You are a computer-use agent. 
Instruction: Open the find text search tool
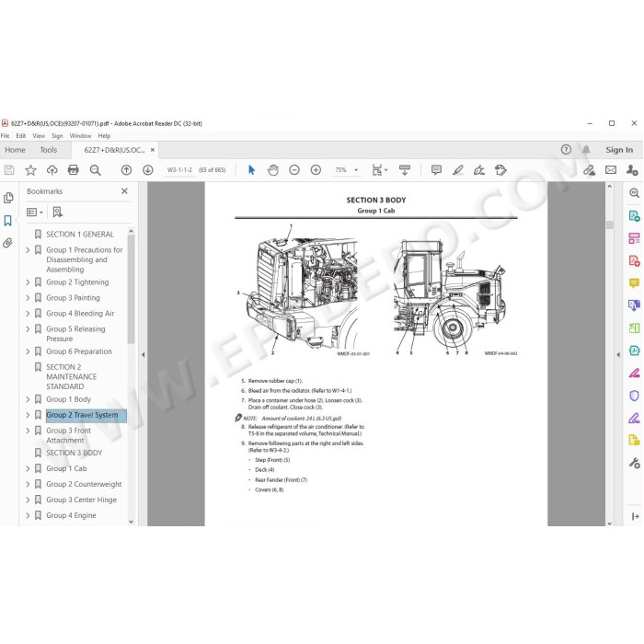[96, 170]
